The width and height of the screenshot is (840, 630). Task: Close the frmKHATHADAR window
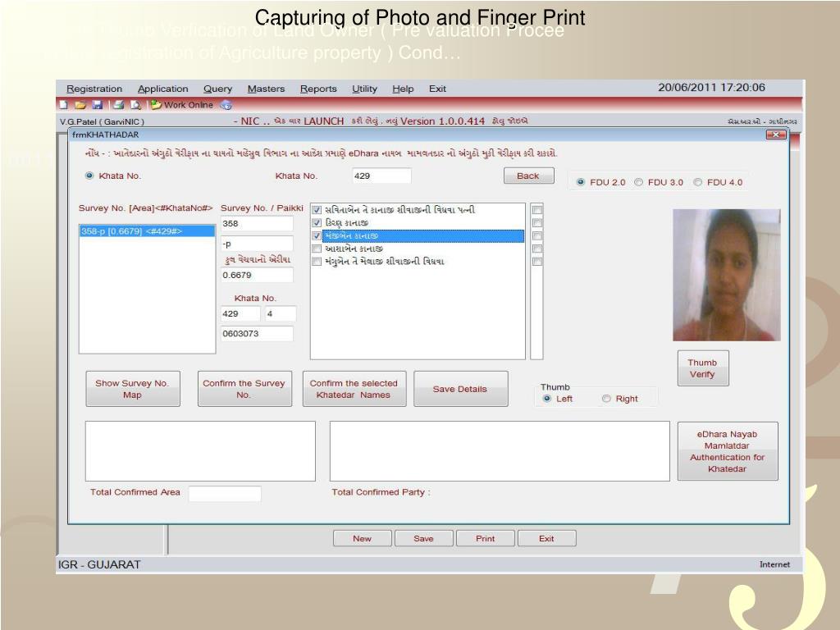click(776, 135)
